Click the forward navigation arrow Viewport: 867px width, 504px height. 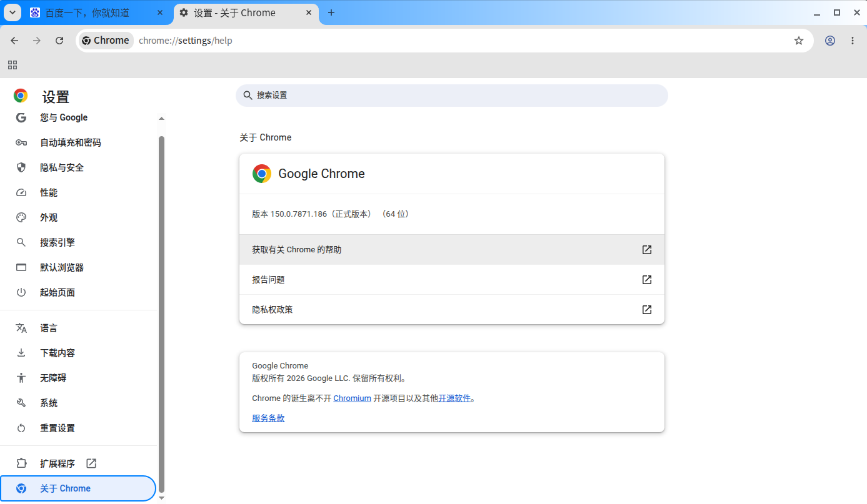coord(37,41)
